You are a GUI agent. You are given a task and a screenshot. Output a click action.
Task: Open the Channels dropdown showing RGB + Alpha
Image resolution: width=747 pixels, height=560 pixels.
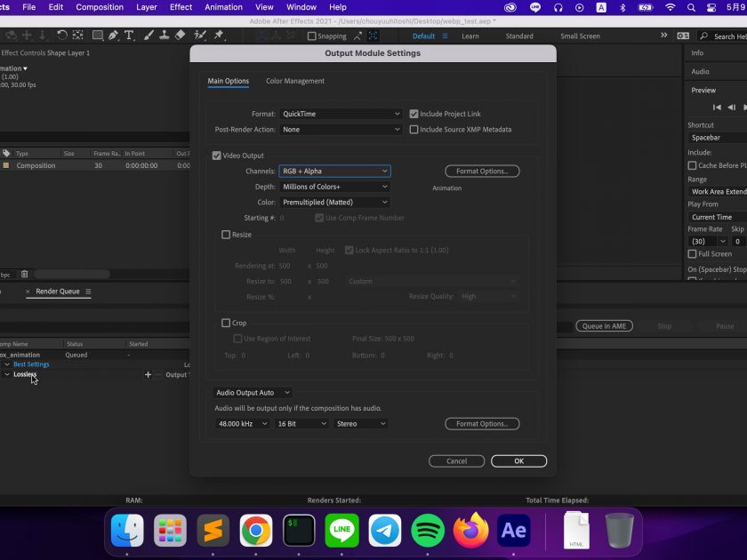334,171
